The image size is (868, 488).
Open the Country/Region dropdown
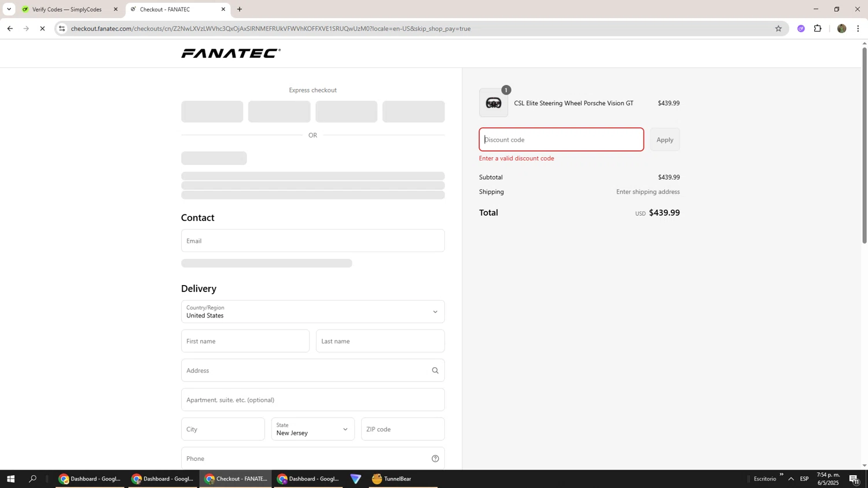(x=312, y=312)
